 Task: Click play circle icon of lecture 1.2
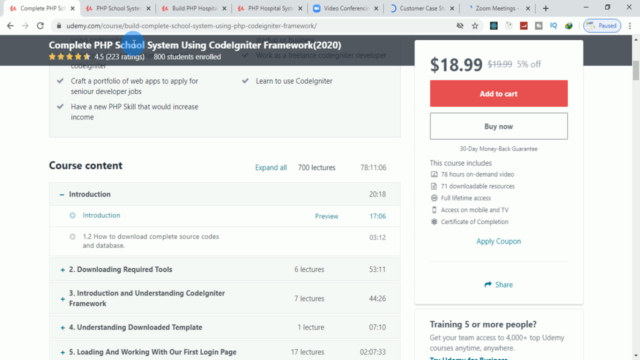[72, 236]
